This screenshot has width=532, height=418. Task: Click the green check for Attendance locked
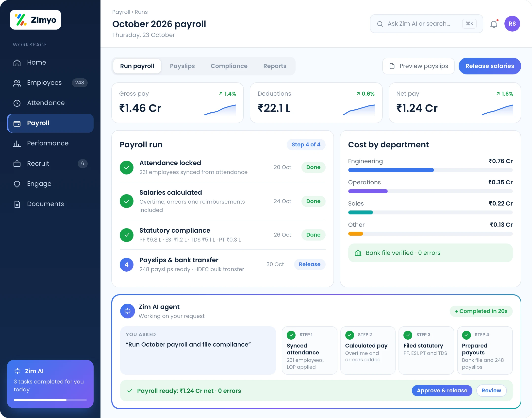pyautogui.click(x=127, y=167)
